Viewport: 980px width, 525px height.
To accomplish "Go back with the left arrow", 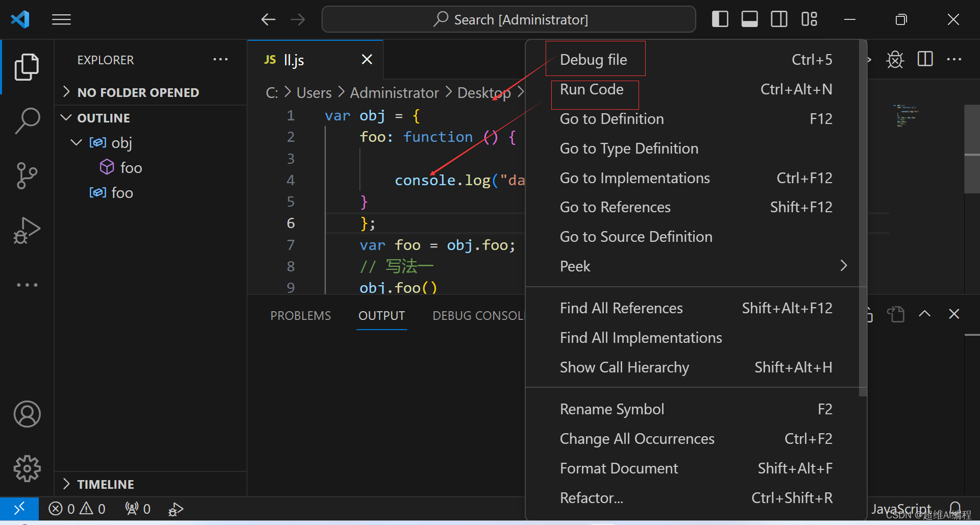I will (x=268, y=19).
